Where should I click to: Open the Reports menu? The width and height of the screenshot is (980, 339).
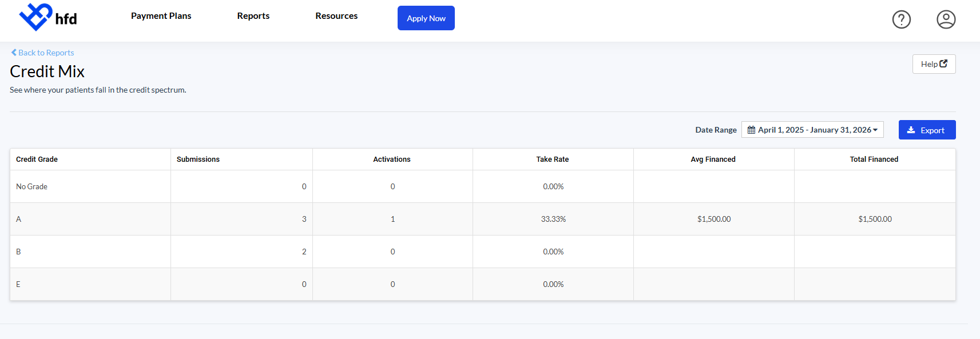253,16
